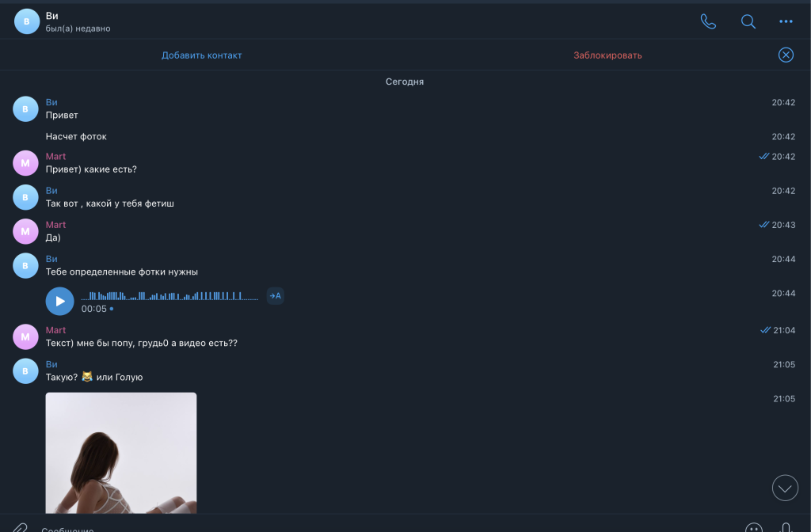Open search in chat with the magnifier icon
The height and width of the screenshot is (532, 811).
748,21
